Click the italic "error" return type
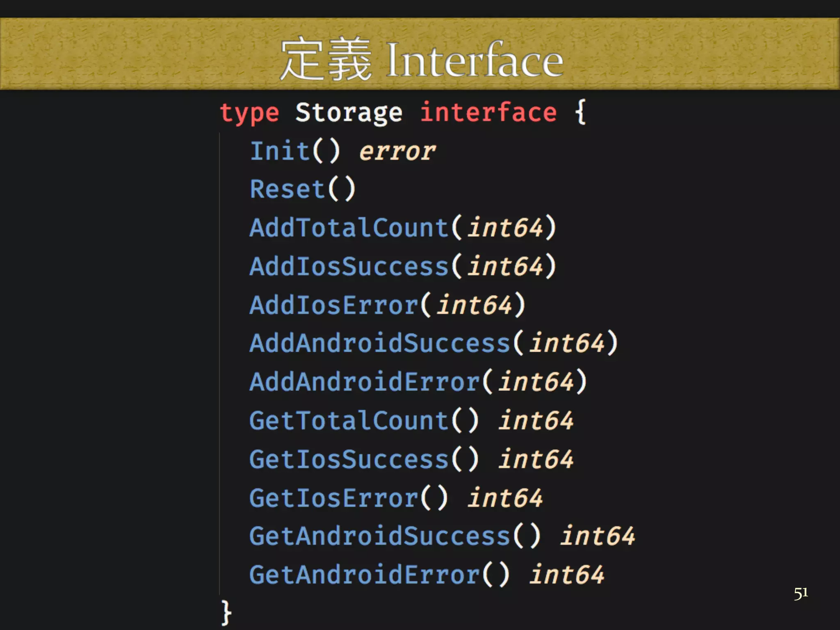The width and height of the screenshot is (840, 630). click(397, 152)
